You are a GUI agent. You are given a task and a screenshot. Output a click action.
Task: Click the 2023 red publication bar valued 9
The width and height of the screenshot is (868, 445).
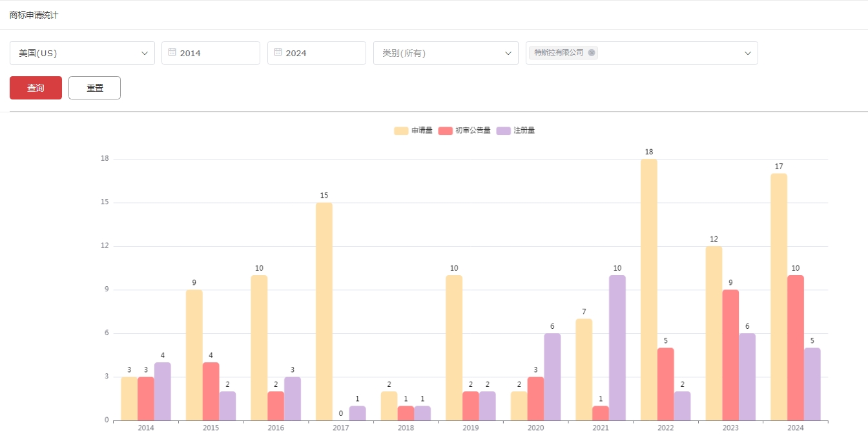click(x=730, y=355)
